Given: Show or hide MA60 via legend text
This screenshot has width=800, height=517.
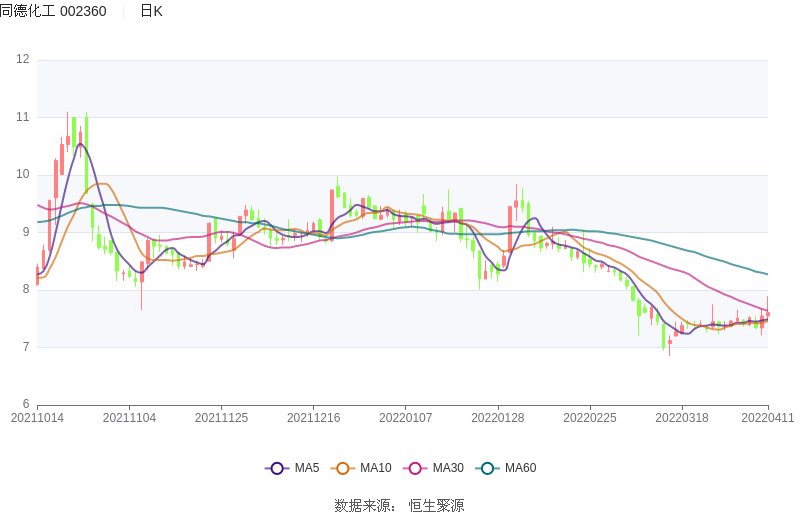Looking at the screenshot, I should click(x=520, y=468).
